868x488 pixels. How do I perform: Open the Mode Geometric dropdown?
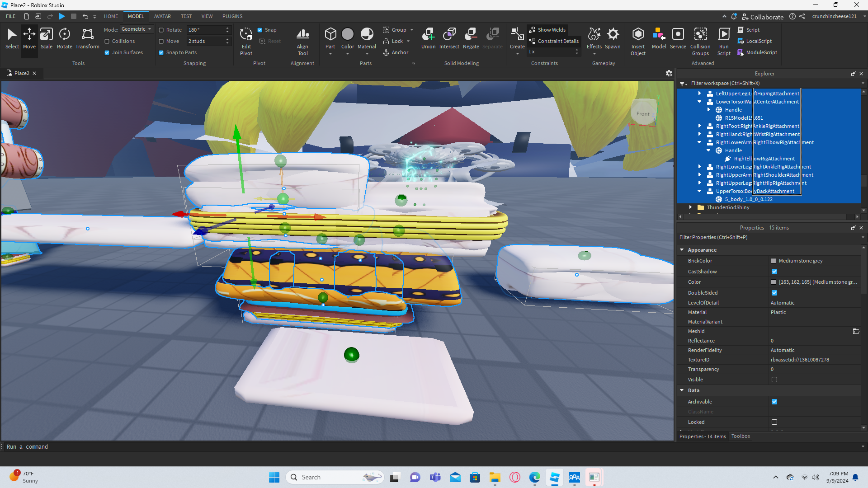(x=137, y=29)
